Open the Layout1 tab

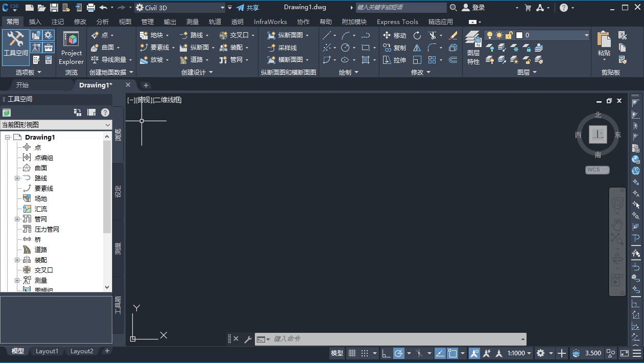click(x=47, y=351)
